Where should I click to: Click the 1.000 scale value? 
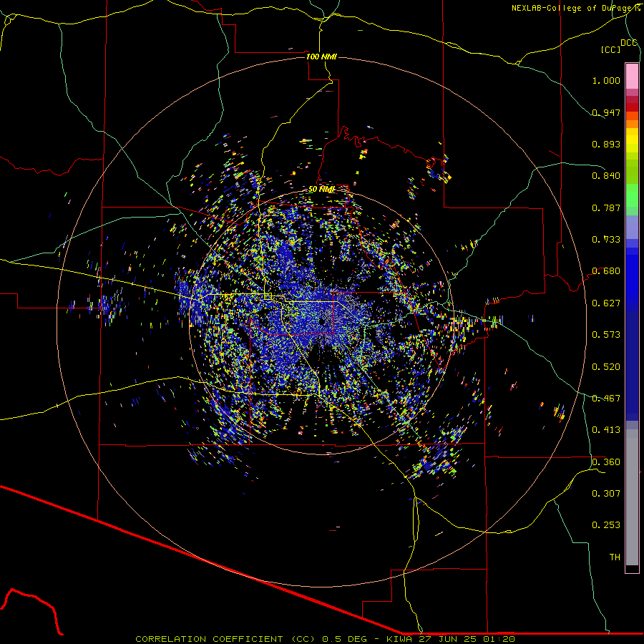pos(606,80)
